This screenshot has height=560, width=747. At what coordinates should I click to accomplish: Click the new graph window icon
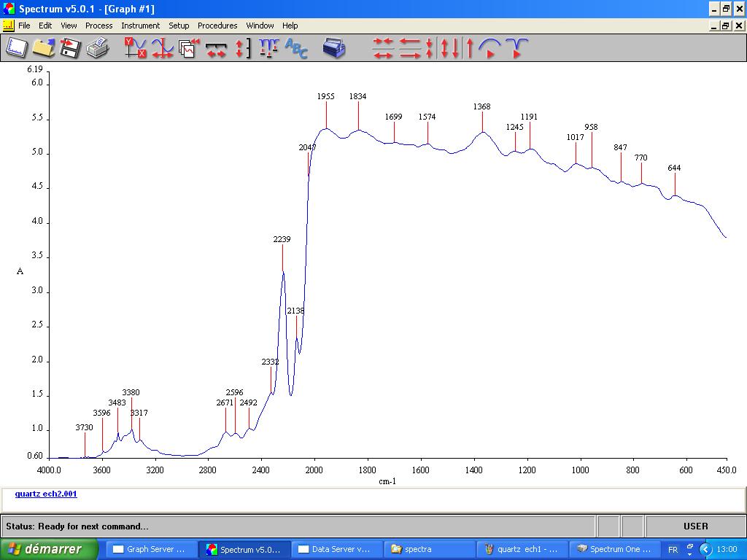click(x=17, y=48)
